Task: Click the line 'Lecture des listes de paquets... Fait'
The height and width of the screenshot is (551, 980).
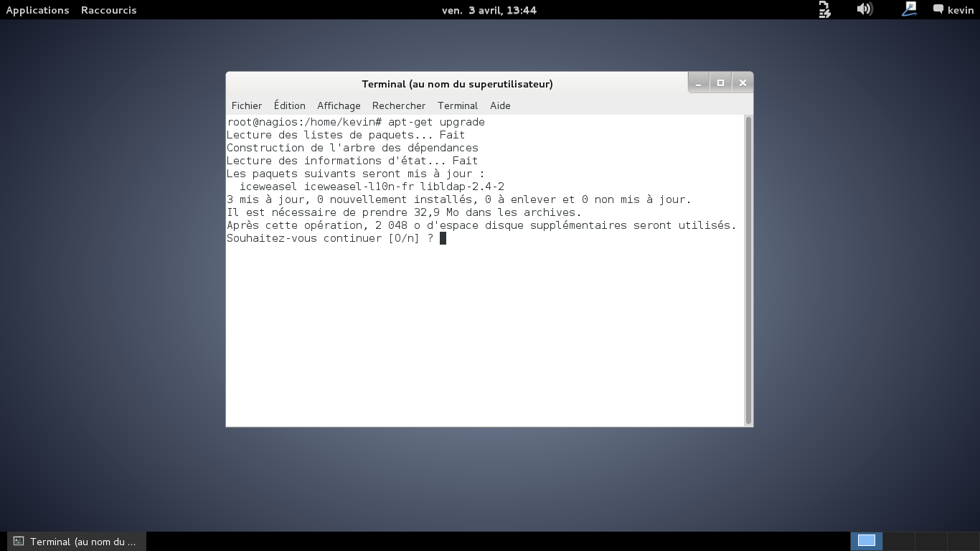Action: (x=346, y=135)
